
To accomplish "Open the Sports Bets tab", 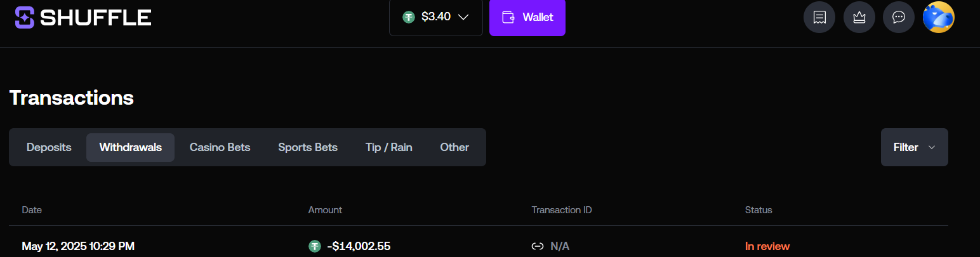I will [x=308, y=147].
